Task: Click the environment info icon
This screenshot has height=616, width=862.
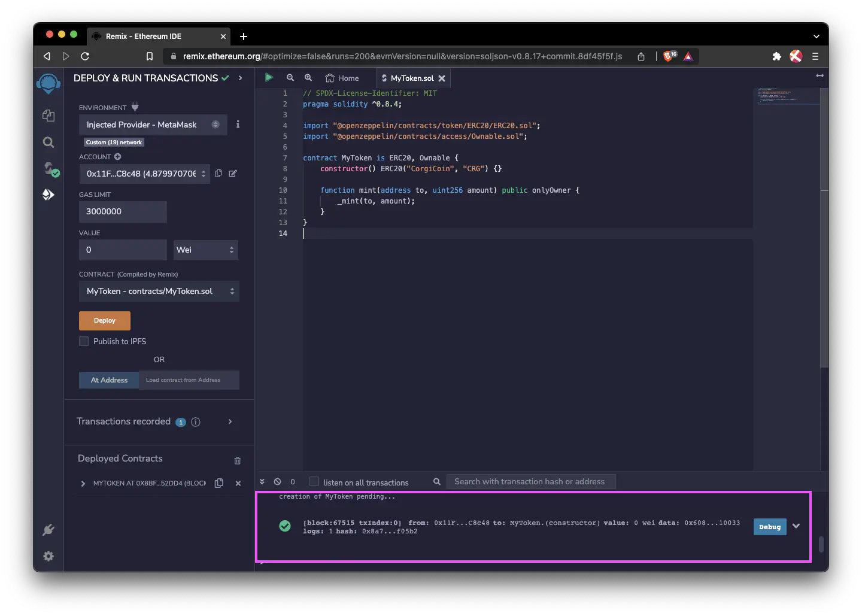Action: (x=238, y=125)
